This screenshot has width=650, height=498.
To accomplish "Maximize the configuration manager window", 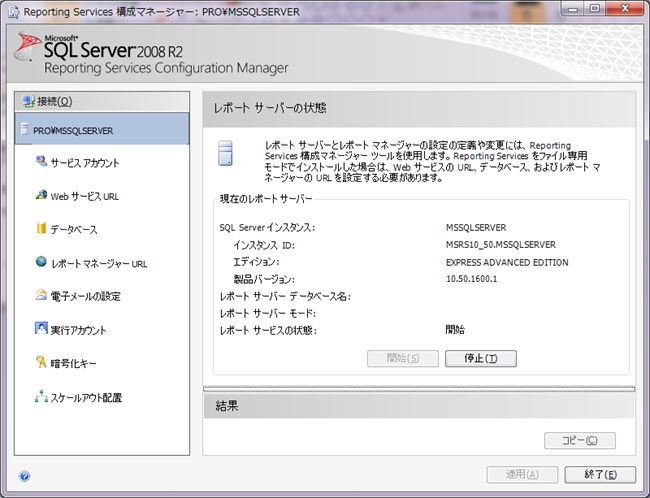I will [594, 9].
